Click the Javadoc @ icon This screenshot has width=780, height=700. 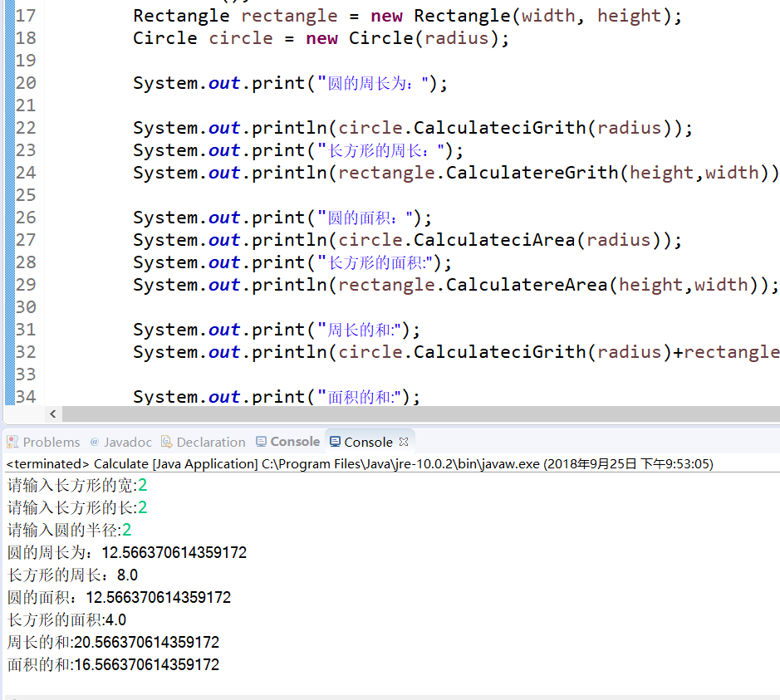pos(95,442)
